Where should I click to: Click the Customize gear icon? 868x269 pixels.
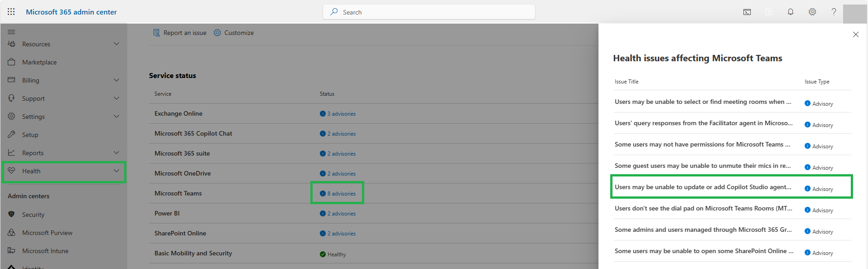217,33
